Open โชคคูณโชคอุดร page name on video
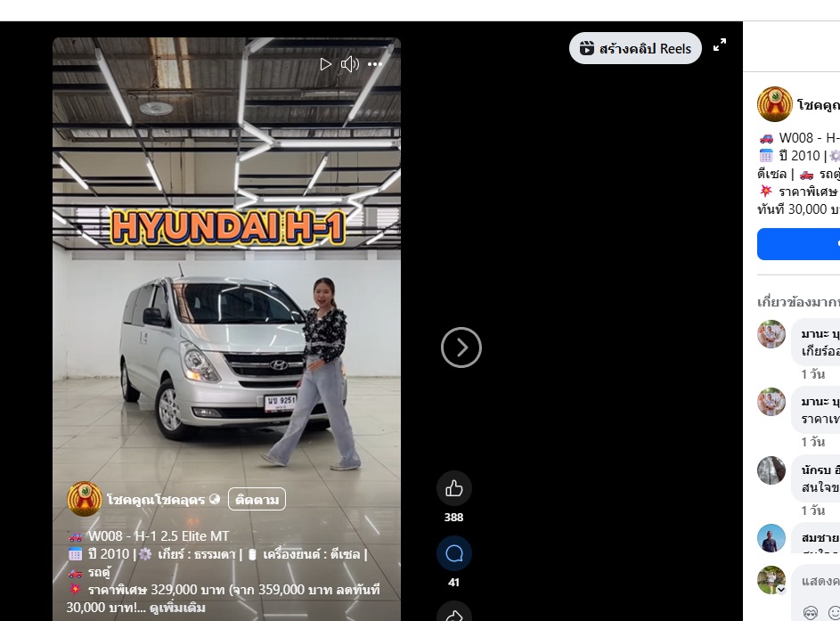Screen dimensions: 840x621 tap(156, 499)
